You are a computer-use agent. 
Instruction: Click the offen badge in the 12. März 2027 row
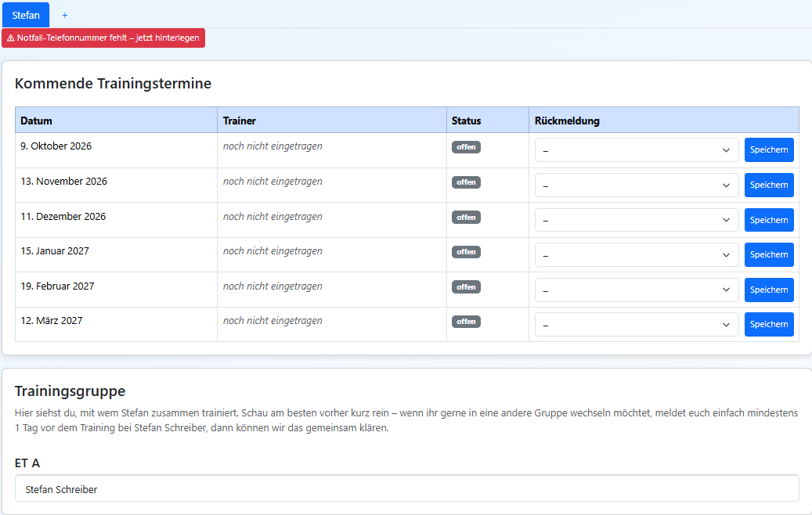pyautogui.click(x=466, y=322)
